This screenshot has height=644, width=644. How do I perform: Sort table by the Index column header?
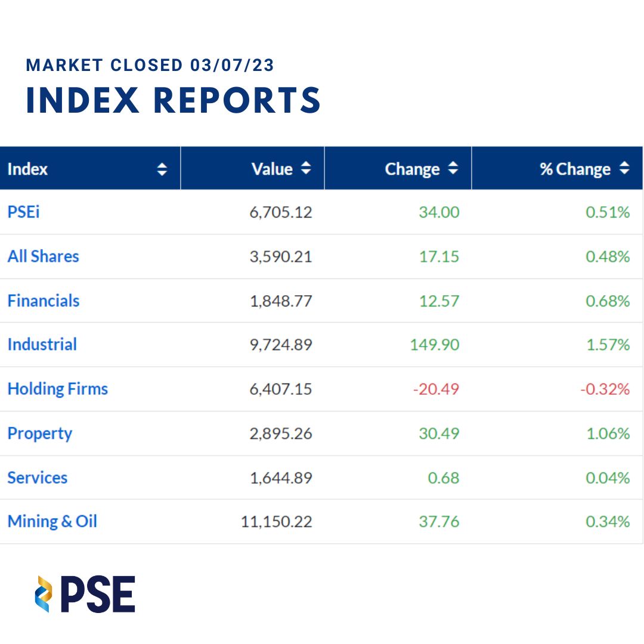[27, 169]
